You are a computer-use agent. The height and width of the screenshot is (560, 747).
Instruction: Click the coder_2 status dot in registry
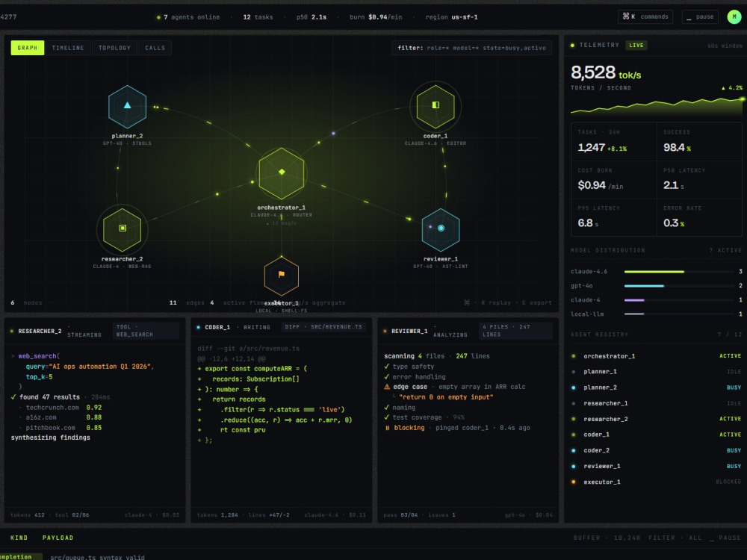coord(573,450)
